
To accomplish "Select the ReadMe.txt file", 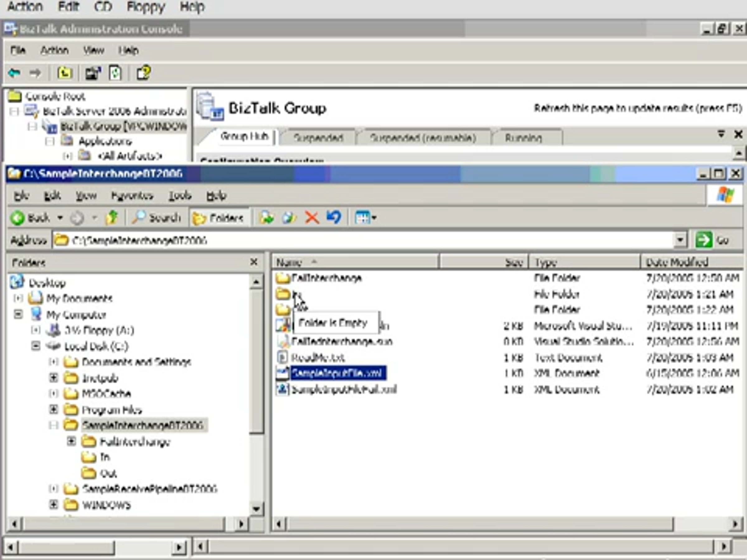I will pyautogui.click(x=317, y=357).
